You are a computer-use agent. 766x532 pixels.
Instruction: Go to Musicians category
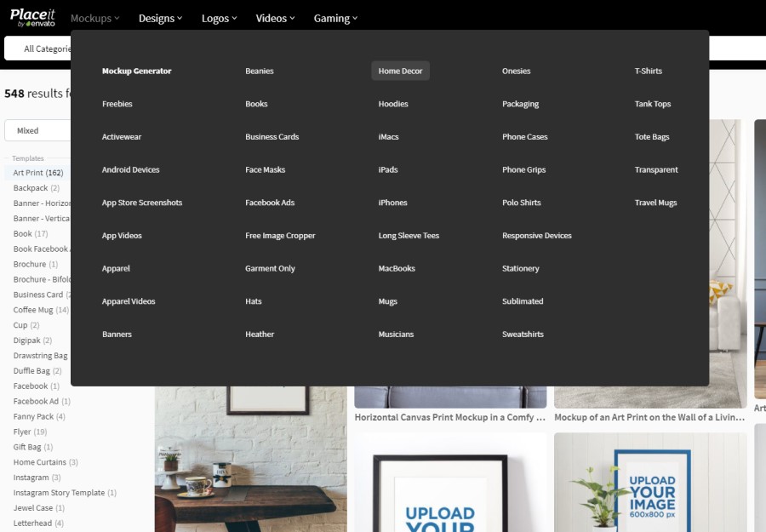pyautogui.click(x=396, y=335)
